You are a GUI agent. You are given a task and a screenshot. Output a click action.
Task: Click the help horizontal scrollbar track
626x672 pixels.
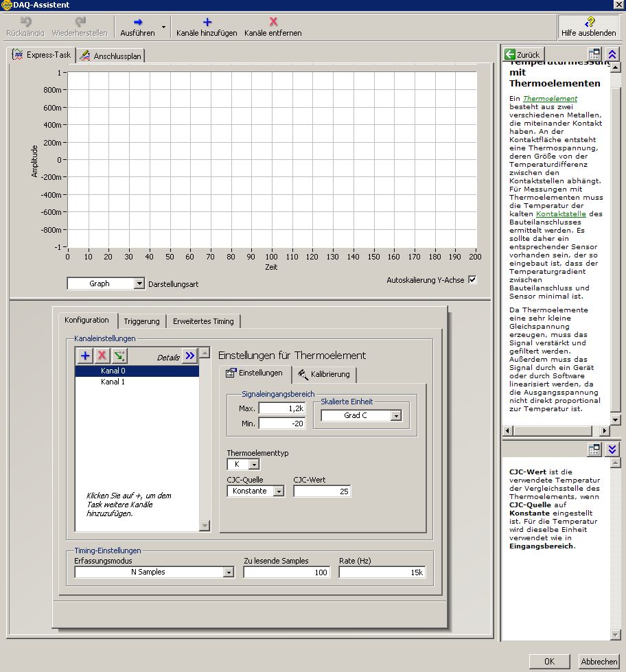point(557,430)
